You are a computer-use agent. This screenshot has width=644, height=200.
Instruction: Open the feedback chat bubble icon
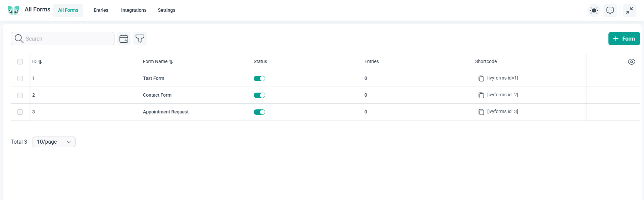tap(610, 10)
